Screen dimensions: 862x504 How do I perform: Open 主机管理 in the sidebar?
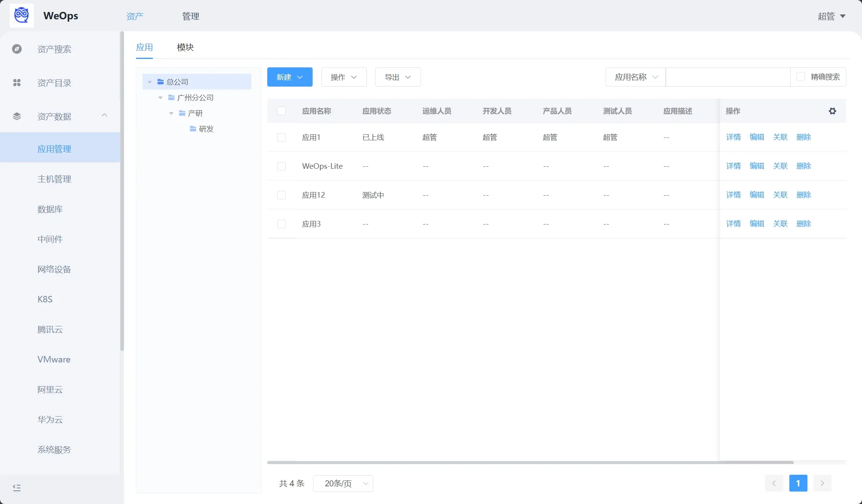pos(60,179)
